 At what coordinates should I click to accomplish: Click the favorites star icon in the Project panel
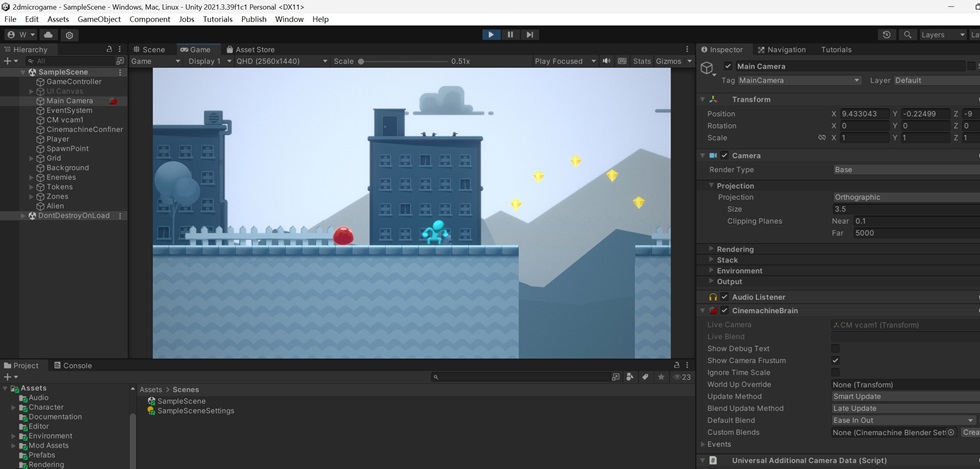[x=661, y=377]
